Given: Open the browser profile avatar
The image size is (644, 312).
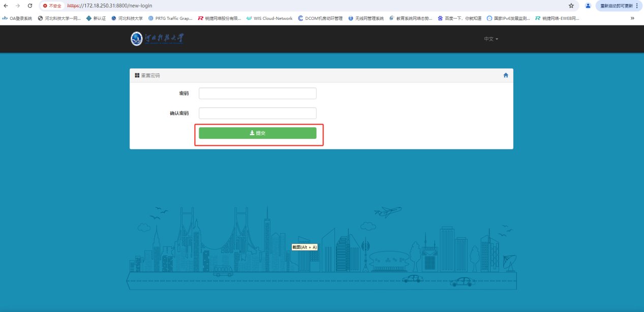Looking at the screenshot, I should pyautogui.click(x=588, y=6).
